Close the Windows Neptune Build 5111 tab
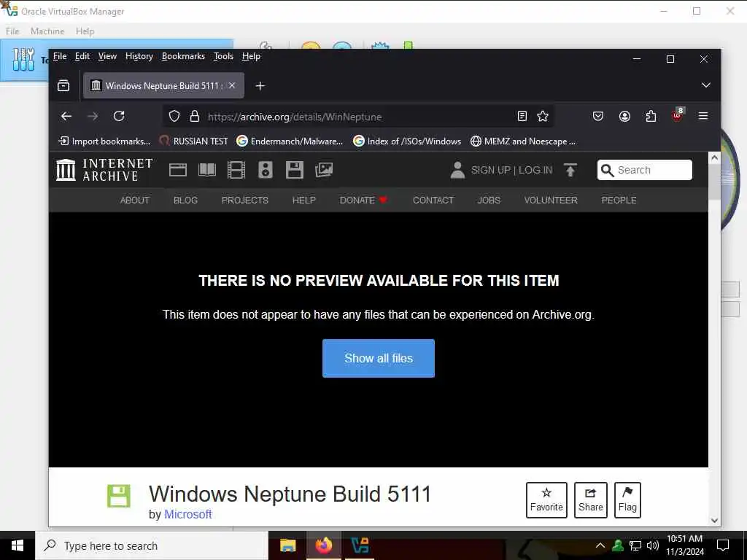747x560 pixels. coord(232,86)
